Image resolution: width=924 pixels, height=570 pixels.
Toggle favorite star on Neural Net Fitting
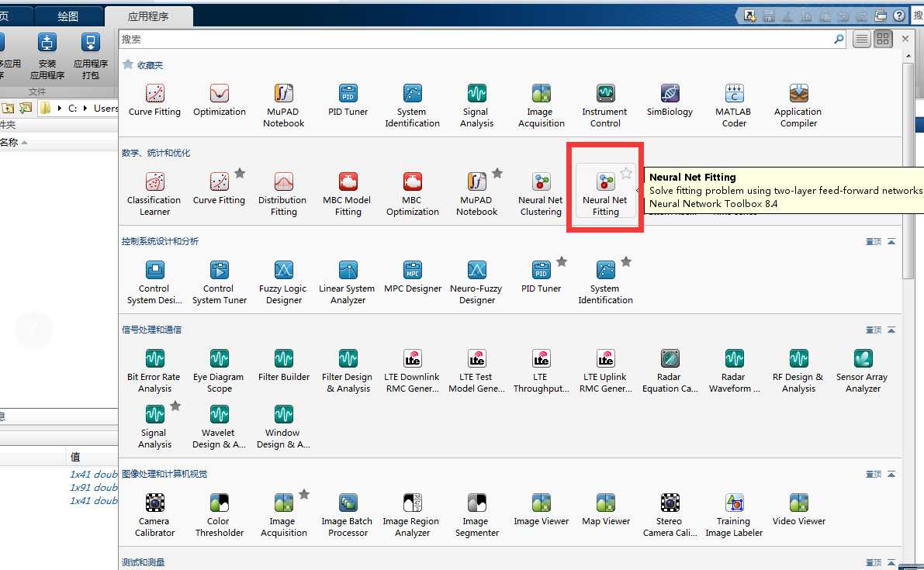[626, 173]
